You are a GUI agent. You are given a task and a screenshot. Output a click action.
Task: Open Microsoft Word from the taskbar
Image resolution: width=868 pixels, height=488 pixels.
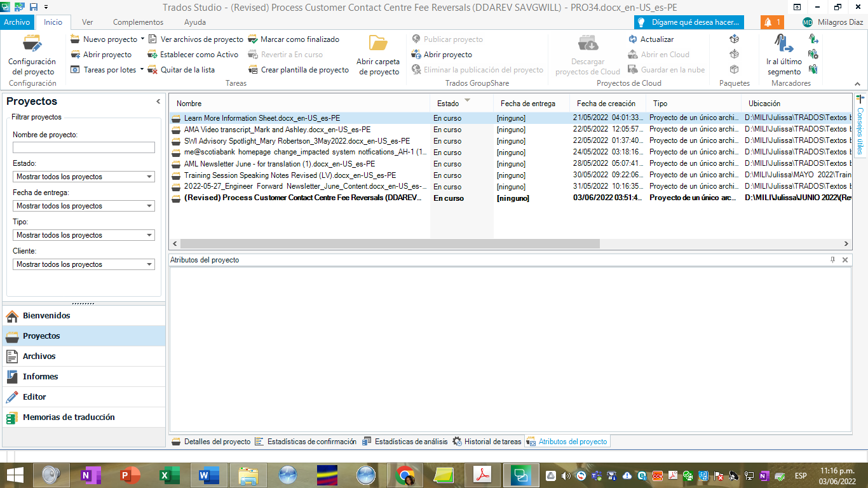click(208, 475)
